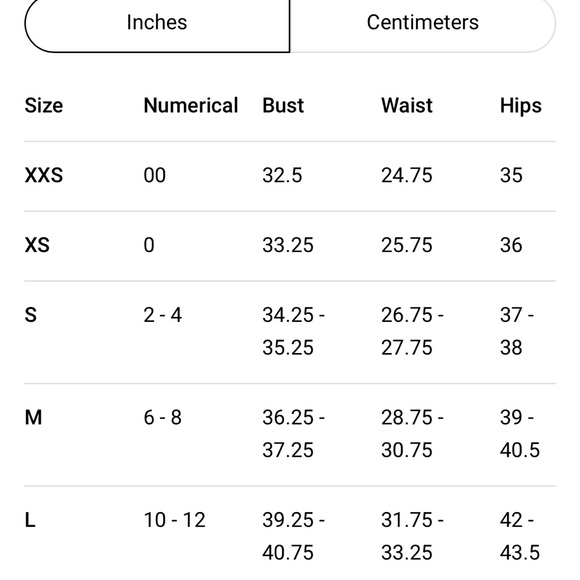
Task: Click the Numerical column header
Action: coord(191,106)
